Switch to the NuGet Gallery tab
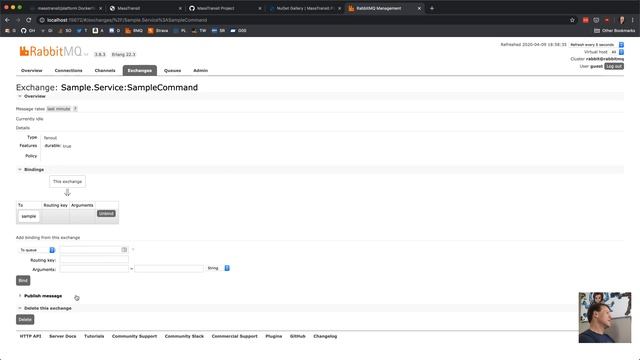The image size is (640, 360). tap(304, 8)
